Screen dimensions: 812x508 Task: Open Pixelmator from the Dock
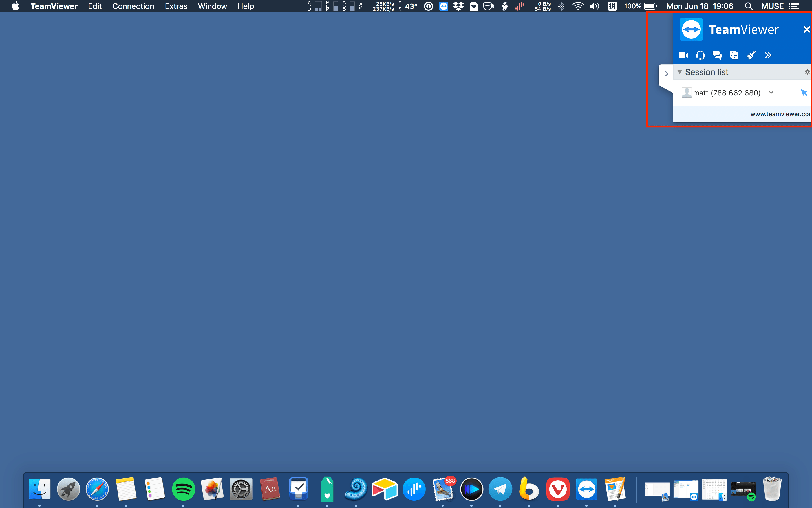212,489
